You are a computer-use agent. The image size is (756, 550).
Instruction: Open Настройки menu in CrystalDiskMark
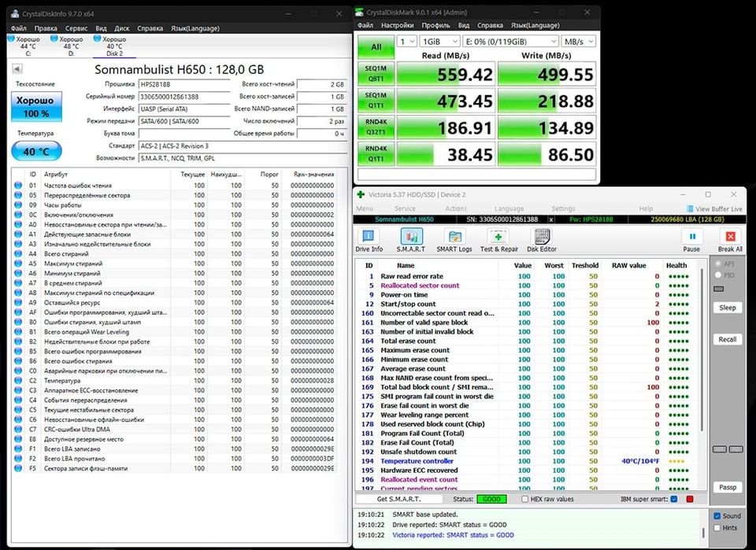pos(397,25)
